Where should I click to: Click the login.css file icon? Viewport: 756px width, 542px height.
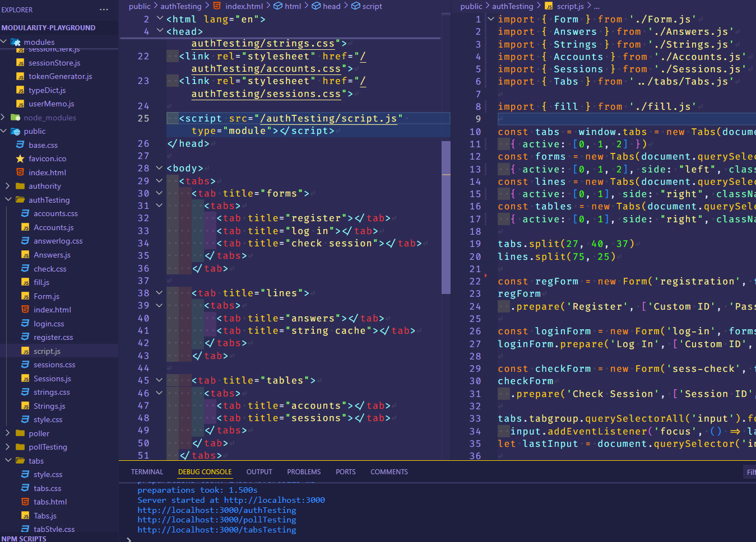tap(25, 324)
